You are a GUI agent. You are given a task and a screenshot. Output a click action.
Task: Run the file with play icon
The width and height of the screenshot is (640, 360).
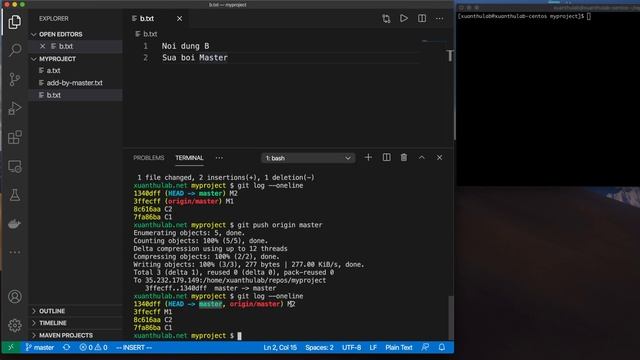tap(404, 18)
